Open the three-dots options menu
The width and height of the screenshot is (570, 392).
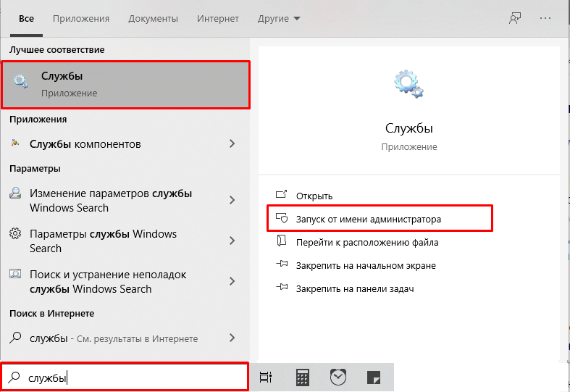tap(545, 18)
